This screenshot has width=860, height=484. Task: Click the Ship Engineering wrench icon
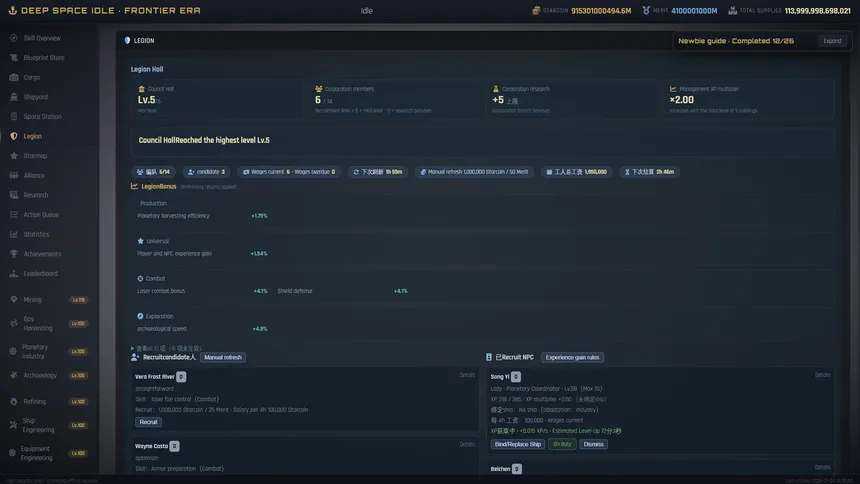click(x=14, y=425)
